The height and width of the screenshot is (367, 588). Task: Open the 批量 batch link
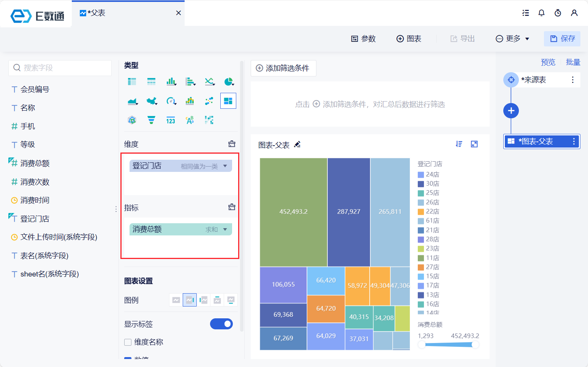[573, 62]
